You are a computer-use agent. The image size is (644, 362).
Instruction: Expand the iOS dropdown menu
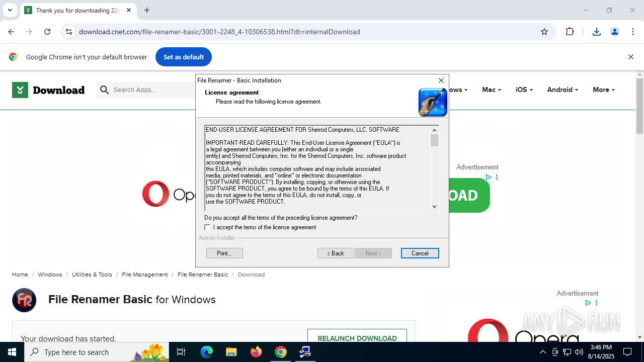(524, 89)
